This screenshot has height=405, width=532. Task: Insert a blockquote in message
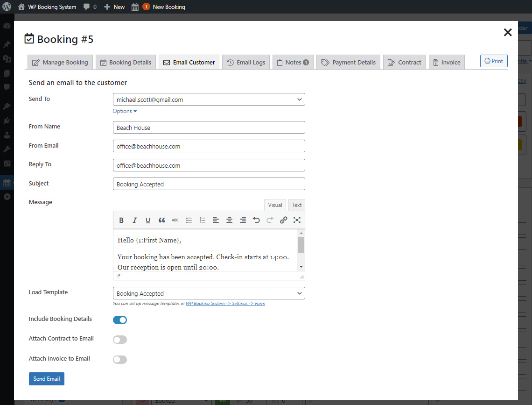[161, 220]
